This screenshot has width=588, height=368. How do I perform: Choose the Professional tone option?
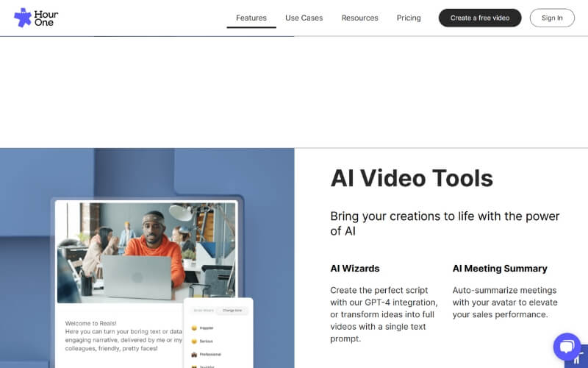click(x=207, y=354)
